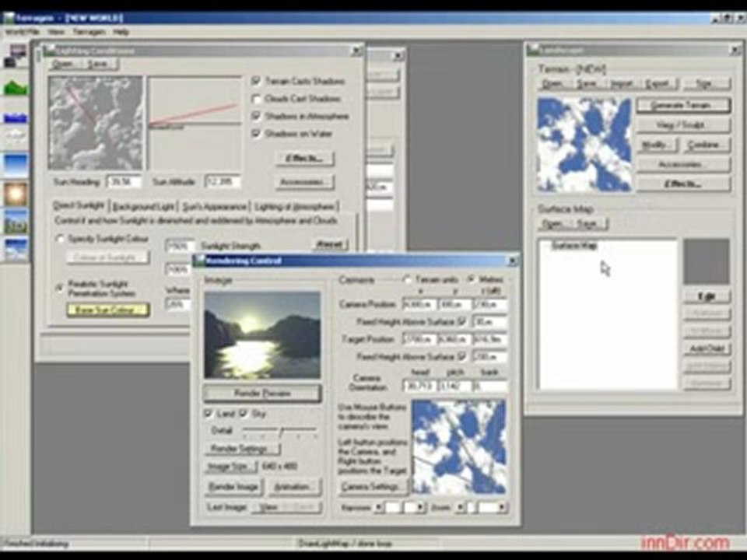Click the Modify button in Landscape
Screen dimensions: 747x560
(x=657, y=145)
